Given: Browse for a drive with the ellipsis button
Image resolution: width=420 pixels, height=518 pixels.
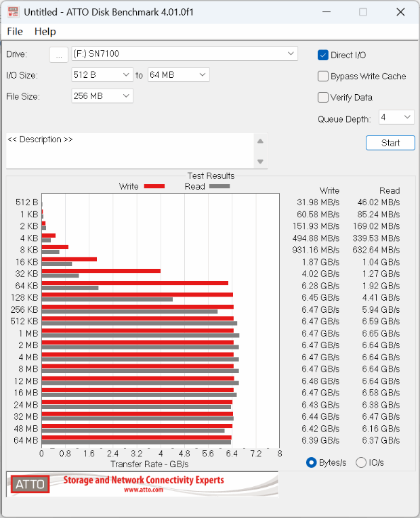Looking at the screenshot, I should pos(59,54).
